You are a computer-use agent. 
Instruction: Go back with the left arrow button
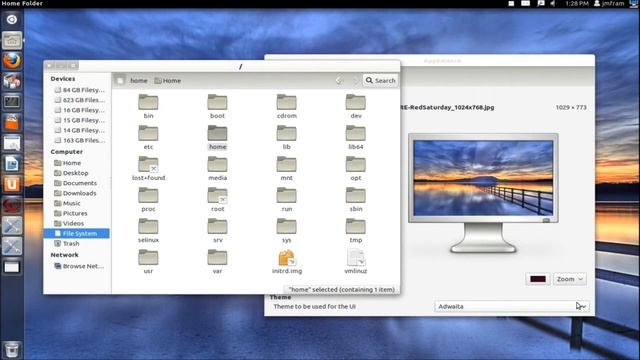(x=339, y=80)
